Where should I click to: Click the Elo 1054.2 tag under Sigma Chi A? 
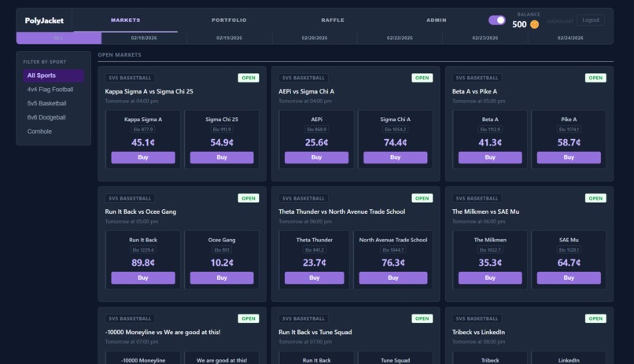(x=395, y=130)
